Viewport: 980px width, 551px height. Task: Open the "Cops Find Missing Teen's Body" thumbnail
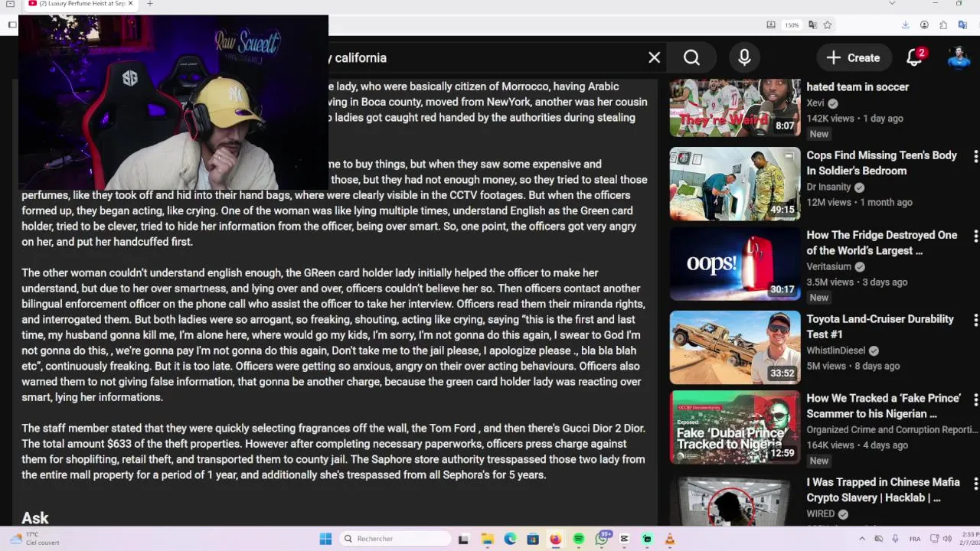(735, 184)
